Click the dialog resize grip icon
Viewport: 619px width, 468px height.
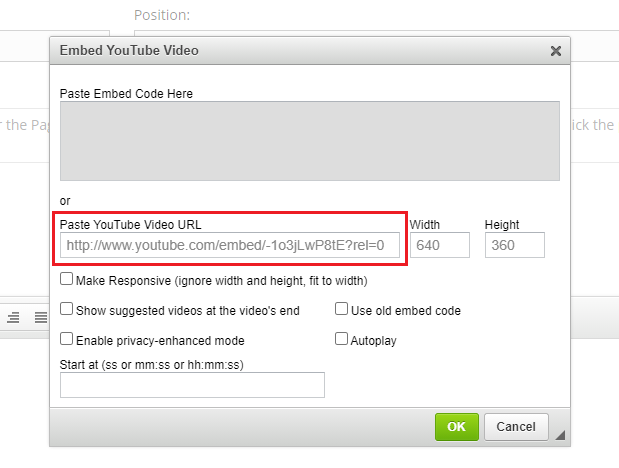click(560, 435)
